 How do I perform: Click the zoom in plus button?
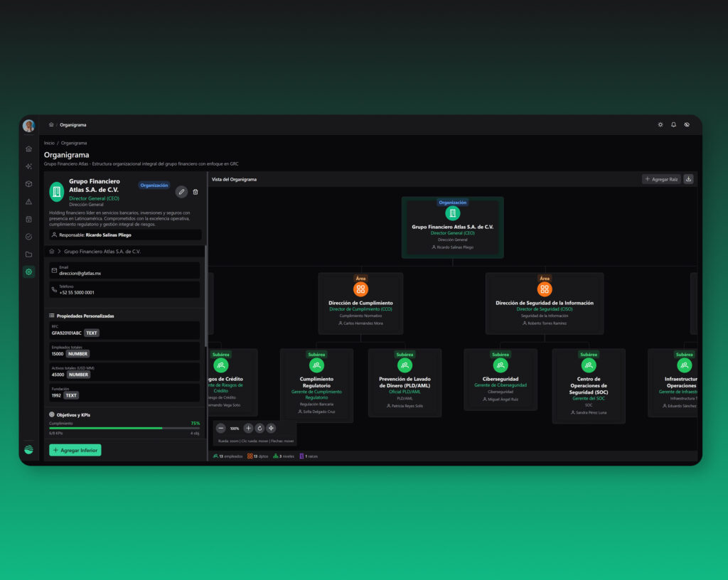(x=248, y=429)
